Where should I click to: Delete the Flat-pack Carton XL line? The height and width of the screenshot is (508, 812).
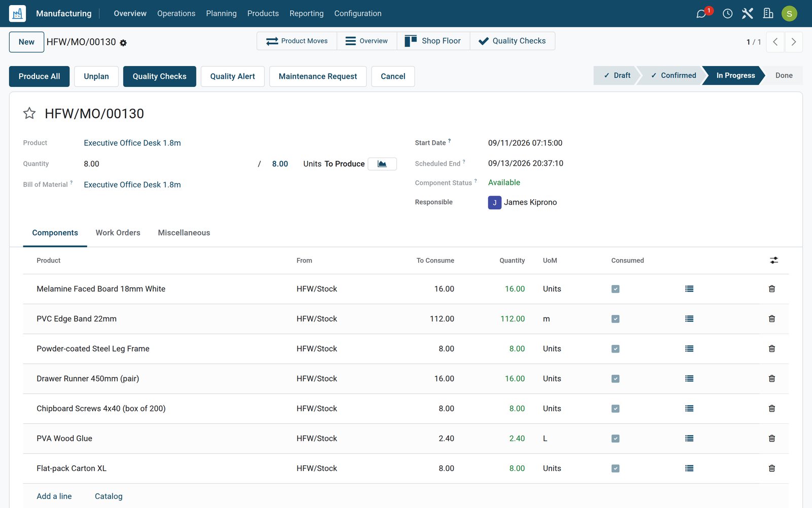pos(772,468)
